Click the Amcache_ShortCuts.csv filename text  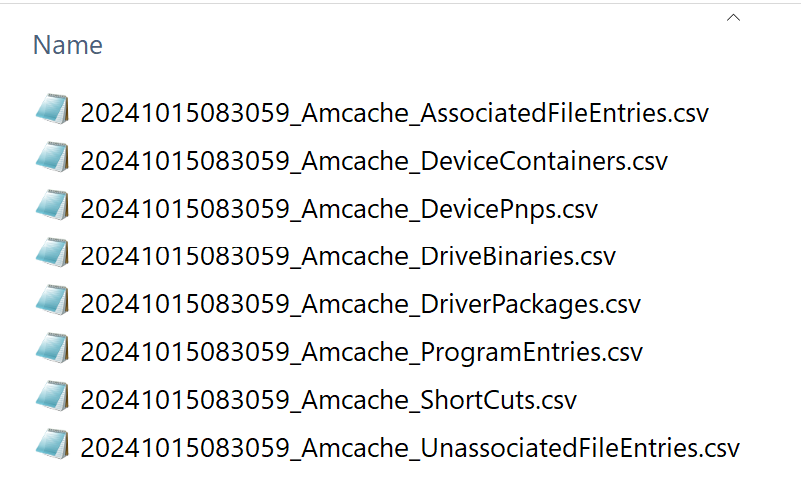[328, 400]
